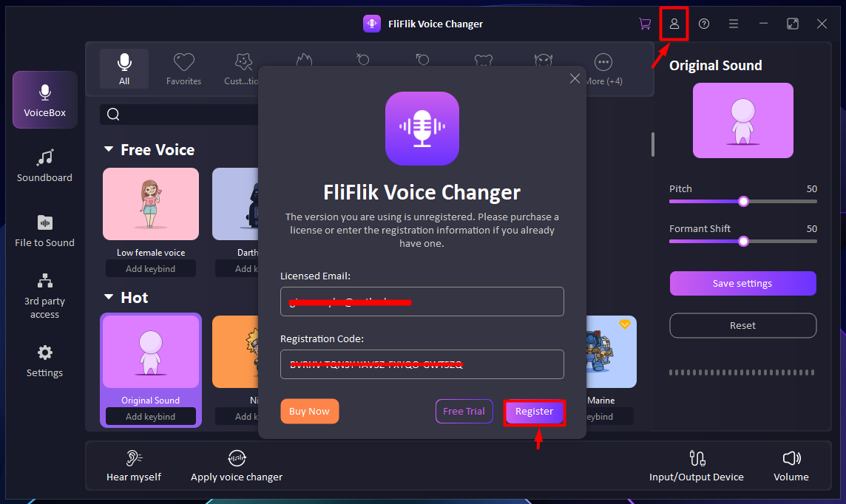The height and width of the screenshot is (504, 846).
Task: Select the All voices tab
Action: pos(124,69)
